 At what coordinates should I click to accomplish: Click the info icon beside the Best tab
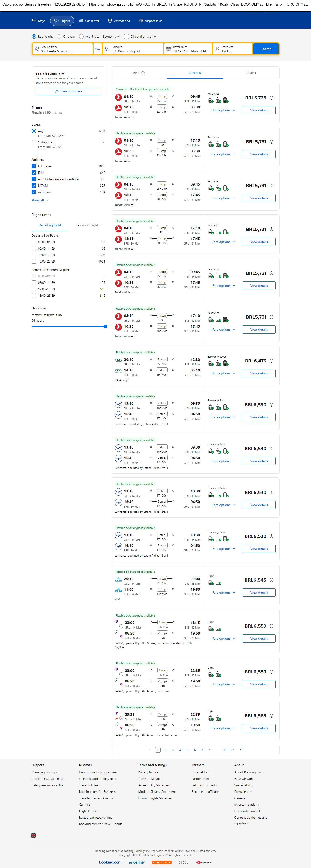point(143,73)
